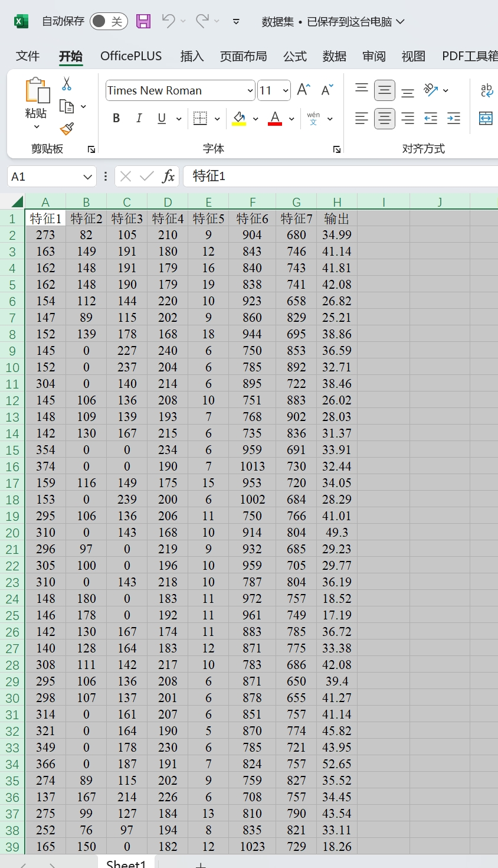Click the text Orientation icon
498x868 pixels.
click(431, 90)
